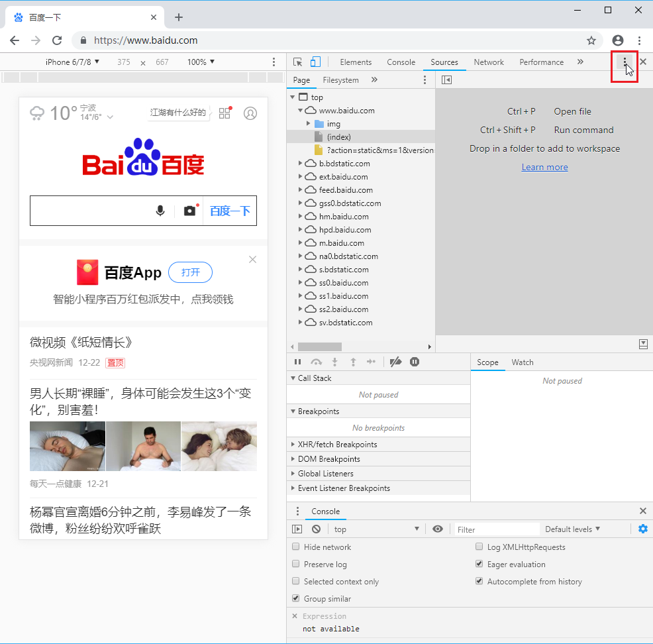Create live expression eye icon
The width and height of the screenshot is (653, 644).
point(438,529)
